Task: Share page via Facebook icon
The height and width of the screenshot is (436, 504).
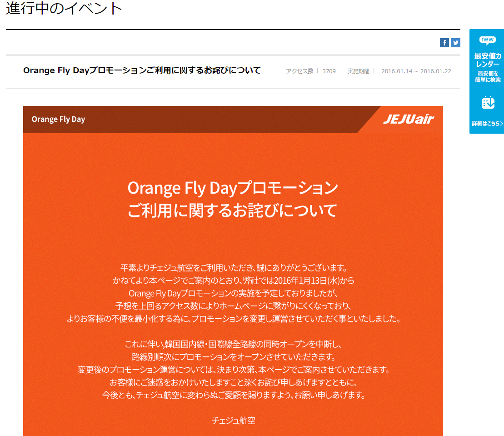Action: click(444, 43)
